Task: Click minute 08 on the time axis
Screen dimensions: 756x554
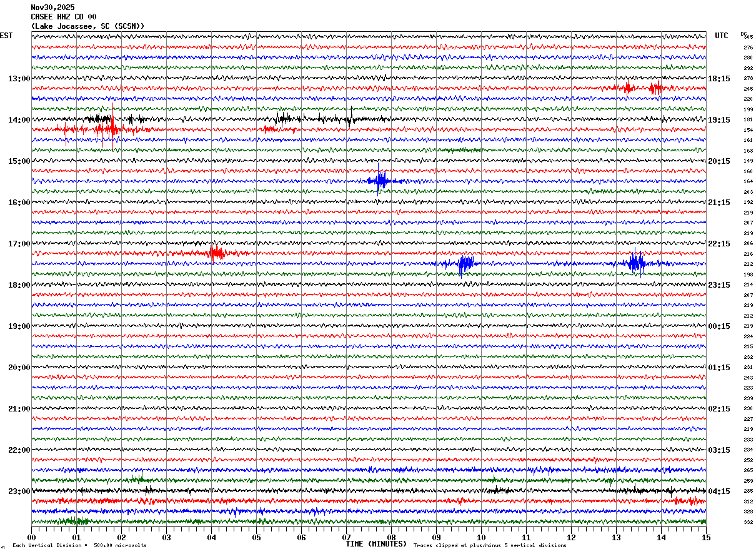Action: point(391,537)
